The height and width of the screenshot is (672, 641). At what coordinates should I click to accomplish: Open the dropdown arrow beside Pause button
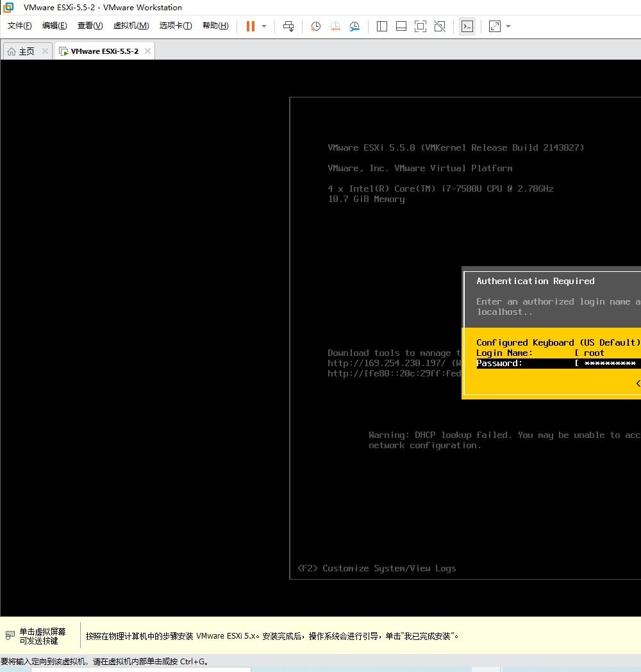tap(264, 26)
